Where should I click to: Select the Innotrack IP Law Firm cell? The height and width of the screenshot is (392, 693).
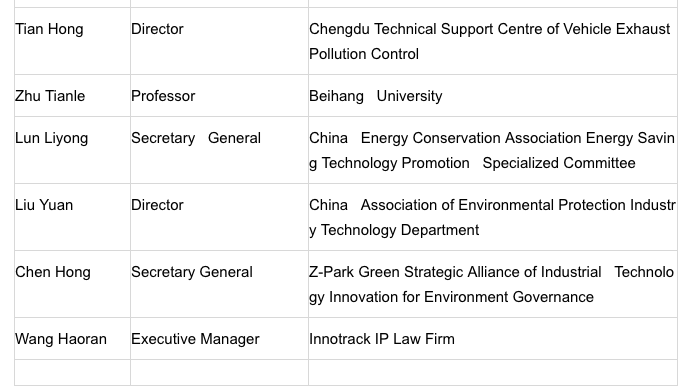(x=493, y=339)
